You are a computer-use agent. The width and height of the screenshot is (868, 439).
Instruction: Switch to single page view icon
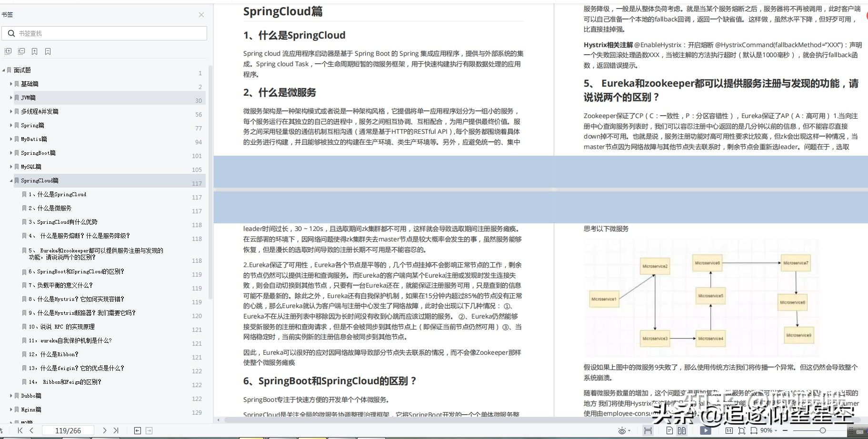669,430
